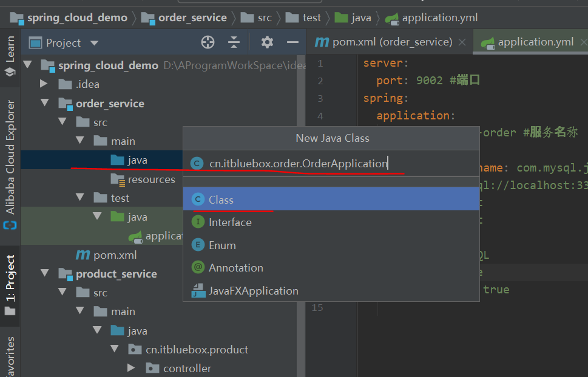Click the collapse all icon in Project panel
The width and height of the screenshot is (588, 377).
(234, 42)
